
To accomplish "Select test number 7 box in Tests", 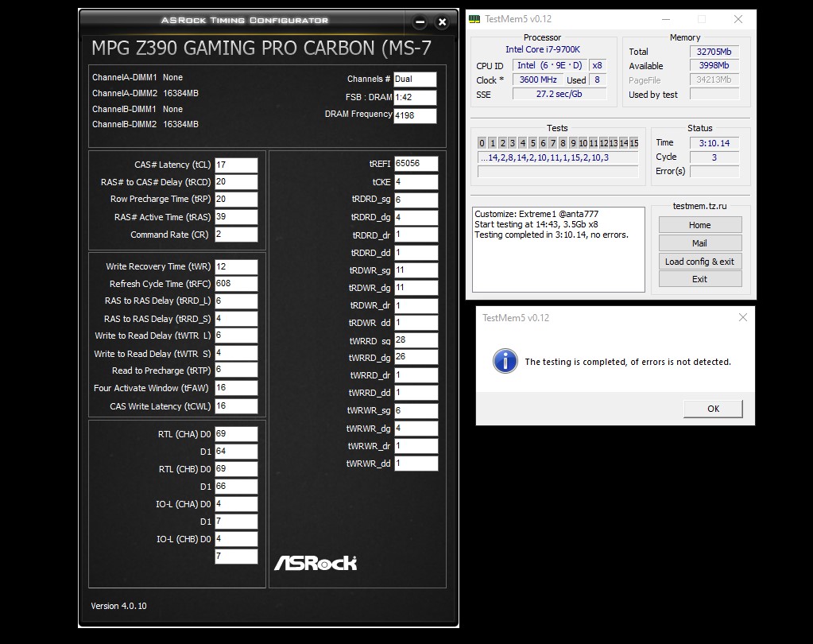I will 552,143.
